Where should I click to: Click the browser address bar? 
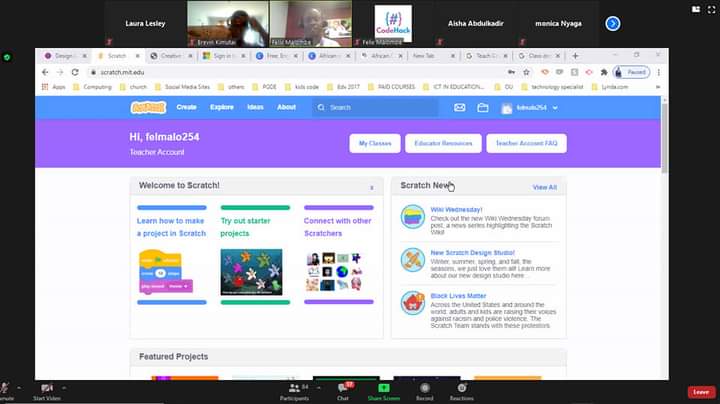[x=296, y=72]
